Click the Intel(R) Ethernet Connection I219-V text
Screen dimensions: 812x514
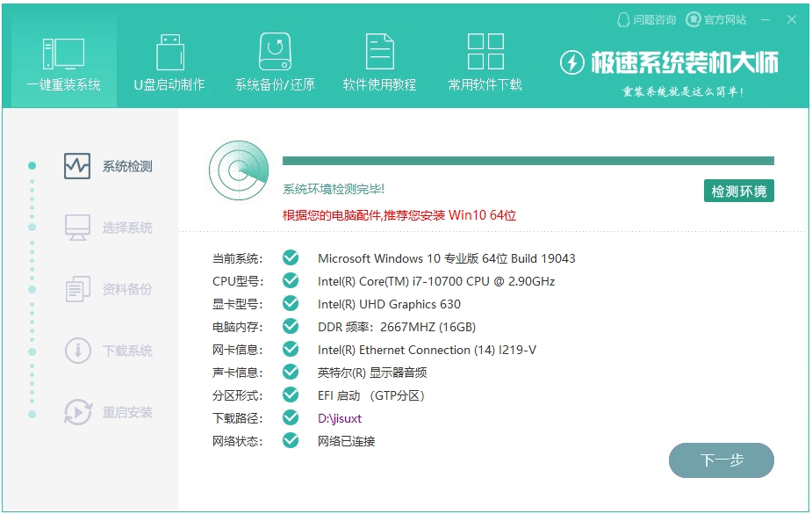point(427,350)
